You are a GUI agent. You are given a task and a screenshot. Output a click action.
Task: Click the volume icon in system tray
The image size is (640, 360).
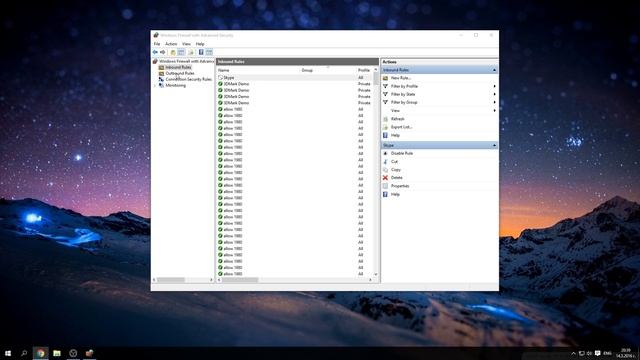pyautogui.click(x=589, y=353)
